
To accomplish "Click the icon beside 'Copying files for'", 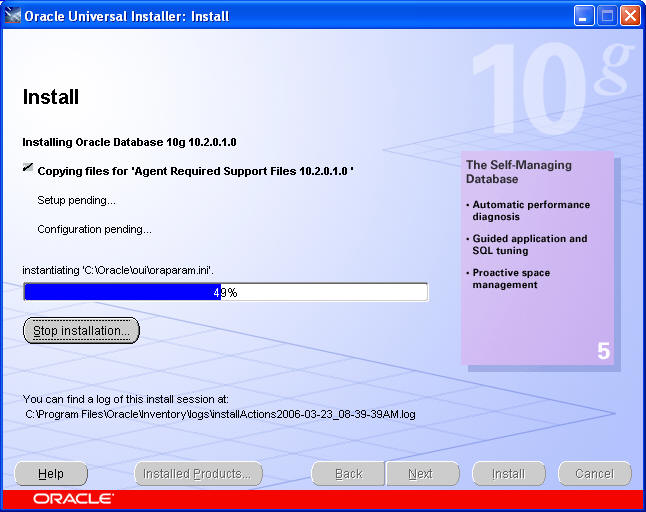I will pos(27,170).
